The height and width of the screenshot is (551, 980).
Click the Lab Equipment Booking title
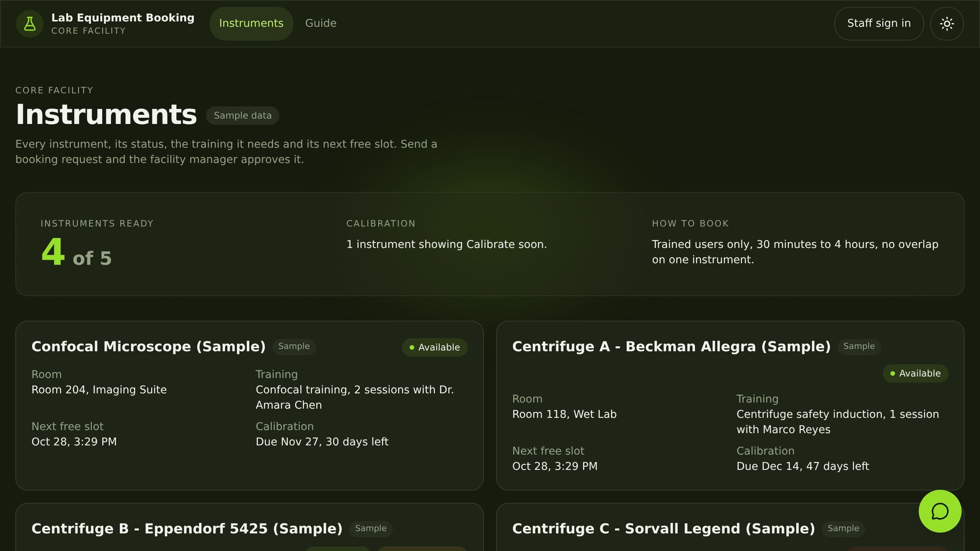[x=123, y=18]
